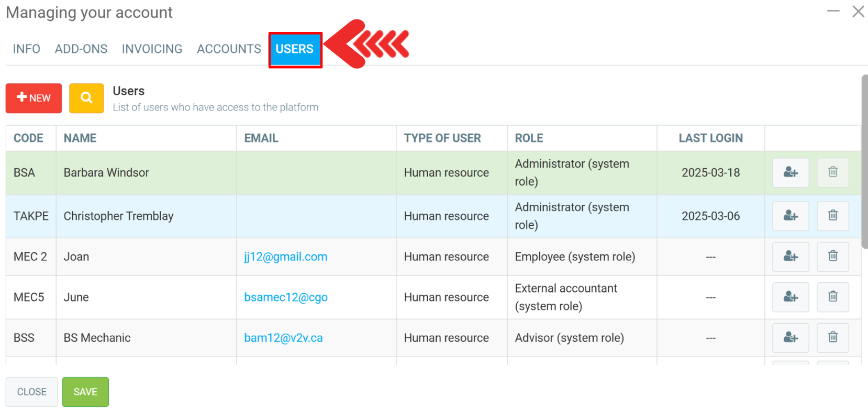This screenshot has height=408, width=868.
Task: Click the vertical scrollbar of users list
Action: tap(864, 162)
